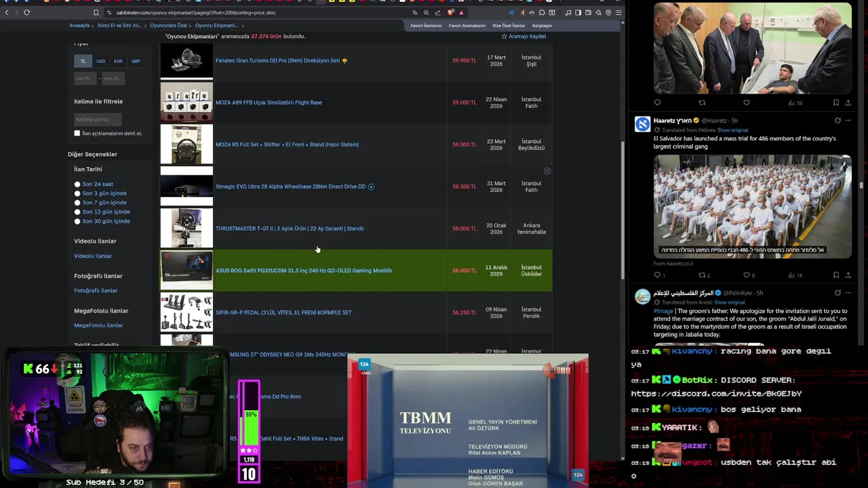Select the Son 7 gün içinde filter

77,203
